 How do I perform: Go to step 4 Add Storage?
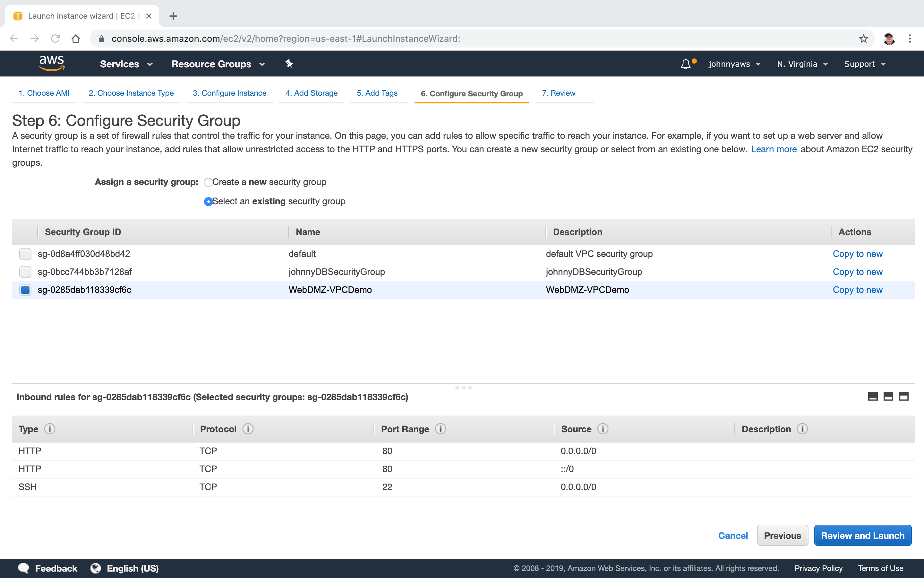coord(312,93)
